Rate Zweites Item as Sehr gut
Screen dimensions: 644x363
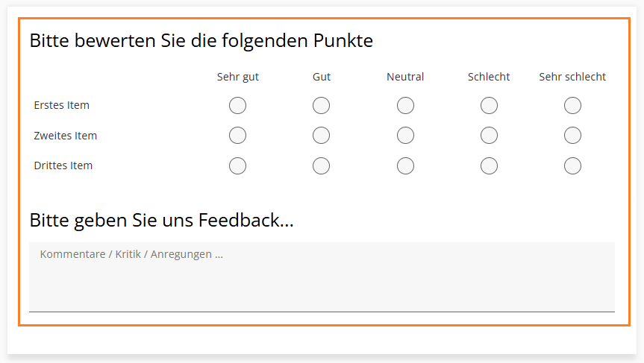237,136
